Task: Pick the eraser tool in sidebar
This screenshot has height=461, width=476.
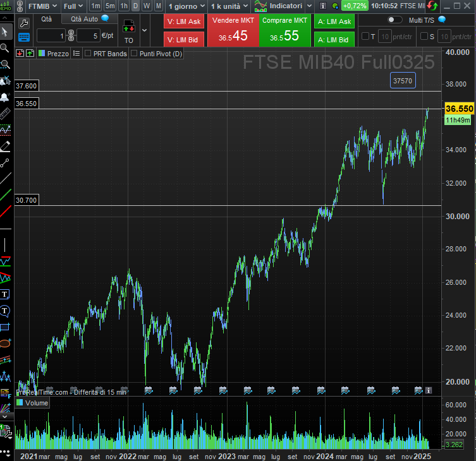Action: coord(5,146)
